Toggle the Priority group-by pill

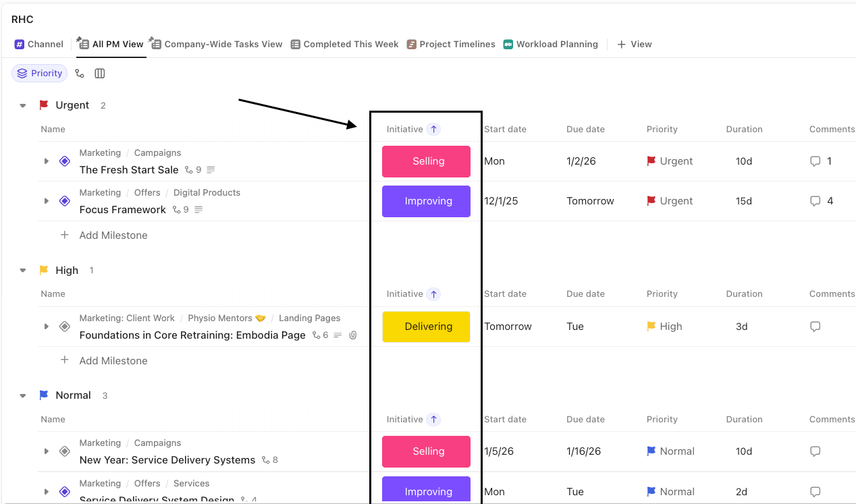point(40,74)
